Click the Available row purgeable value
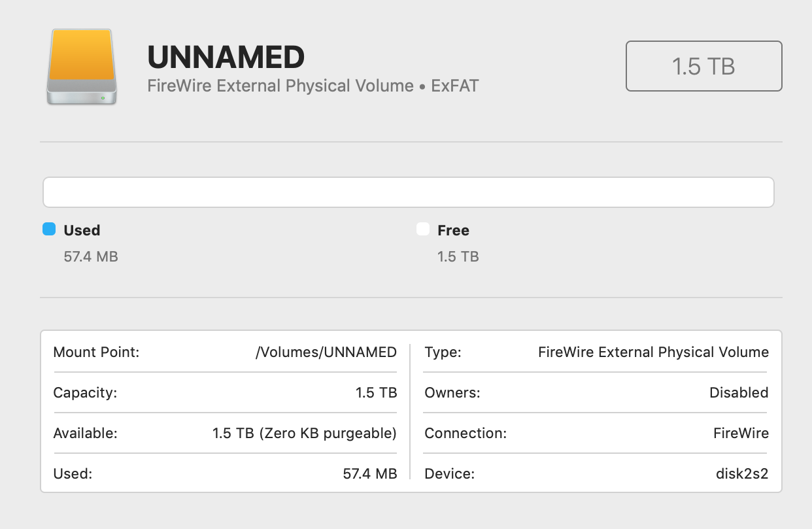812x529 pixels. pos(304,434)
